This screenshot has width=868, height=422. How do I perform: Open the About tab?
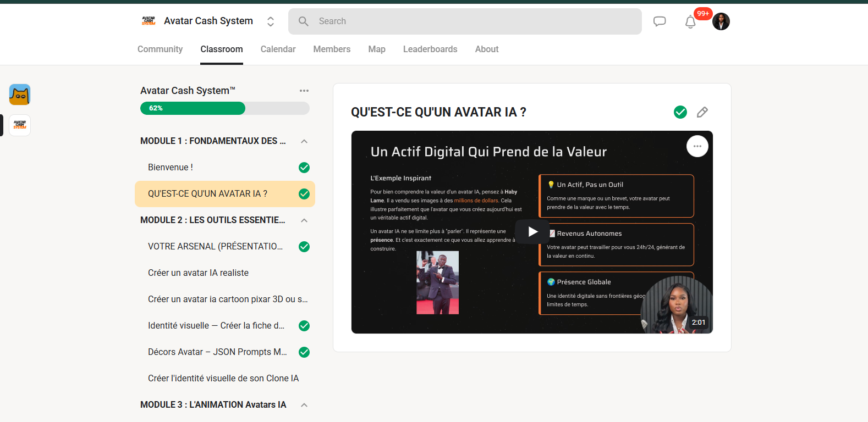point(487,49)
